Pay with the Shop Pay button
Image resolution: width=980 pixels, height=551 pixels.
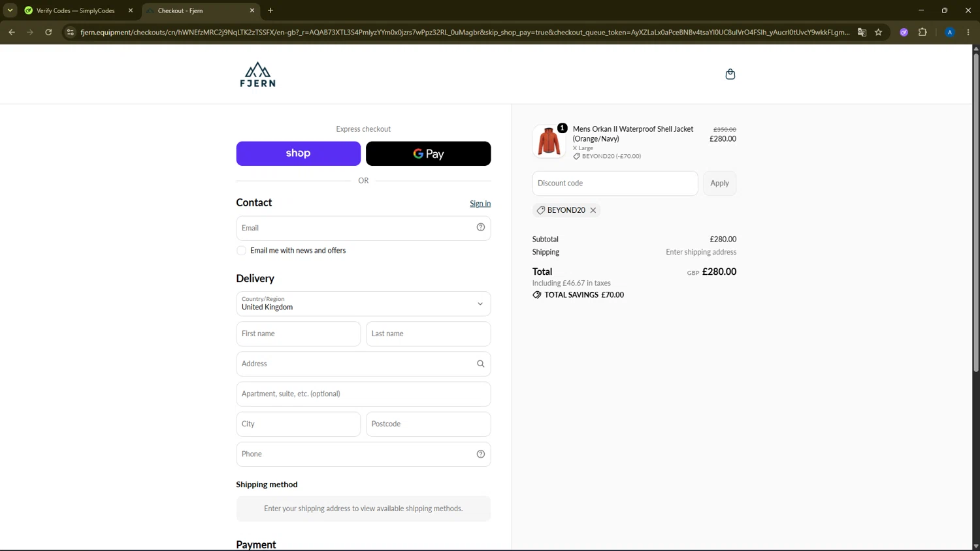coord(298,153)
